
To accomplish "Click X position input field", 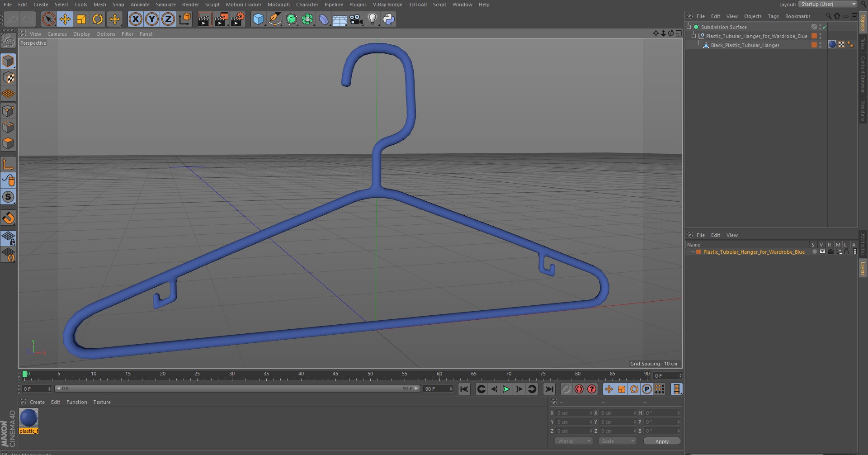I will click(x=574, y=413).
